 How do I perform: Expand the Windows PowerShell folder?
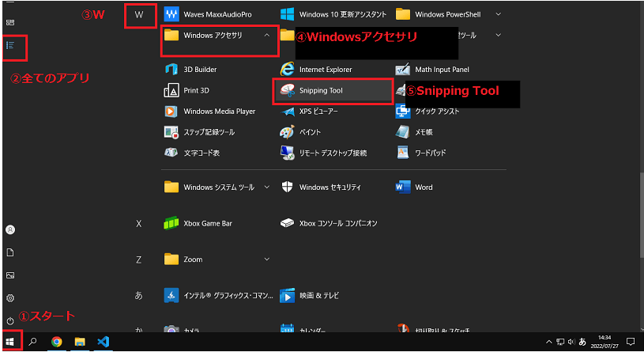tap(498, 14)
